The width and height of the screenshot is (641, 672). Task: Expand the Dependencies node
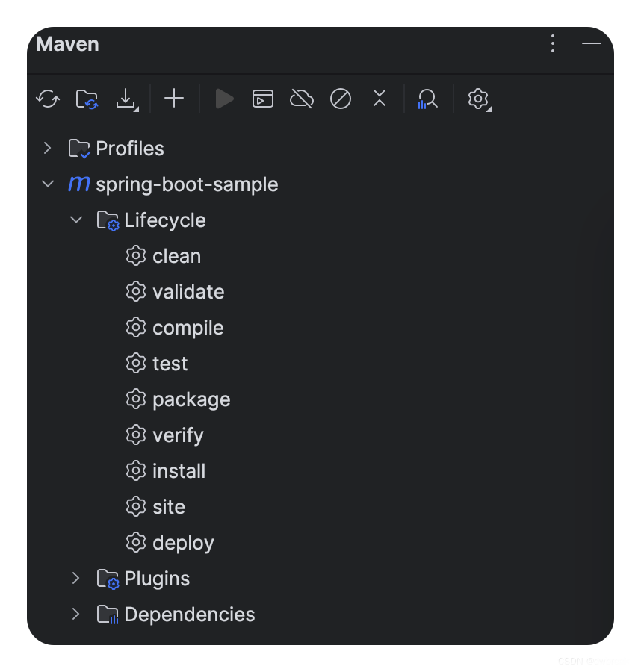pos(75,614)
